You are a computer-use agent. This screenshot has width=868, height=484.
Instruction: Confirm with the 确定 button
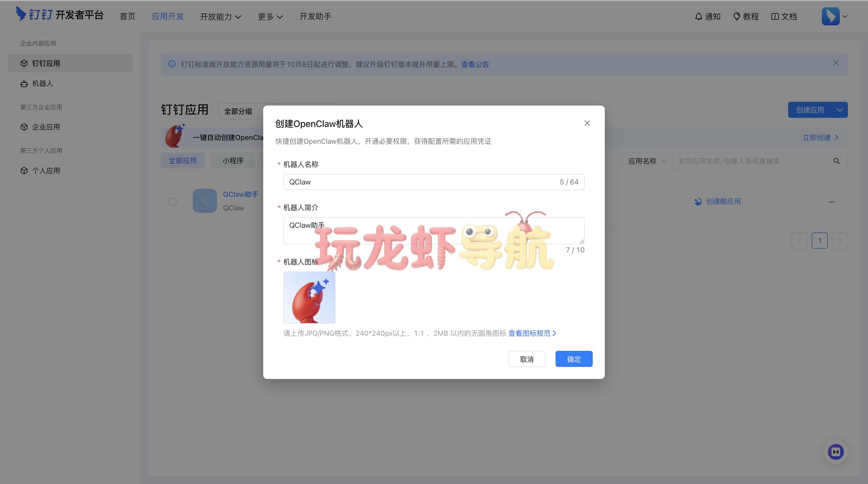pos(574,359)
